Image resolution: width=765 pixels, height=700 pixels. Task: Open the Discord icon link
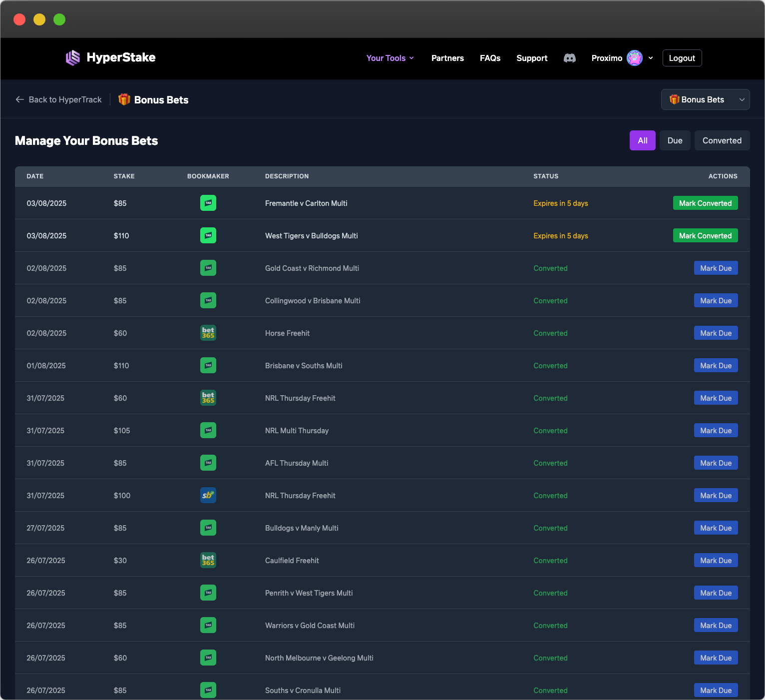(570, 58)
